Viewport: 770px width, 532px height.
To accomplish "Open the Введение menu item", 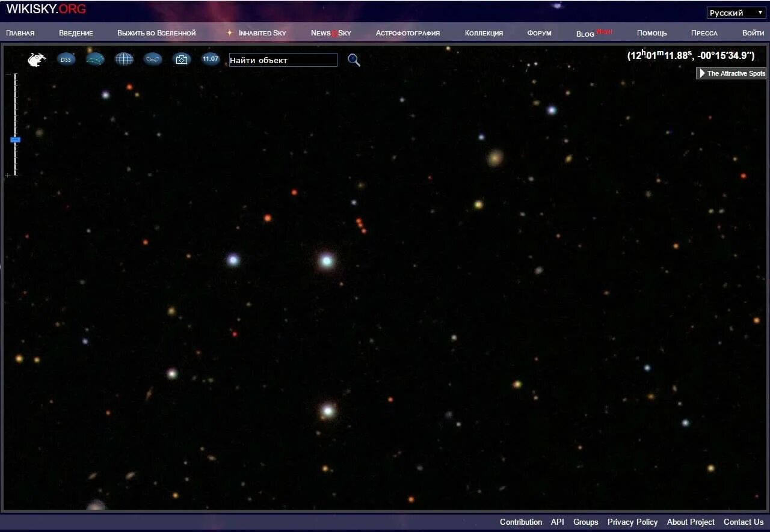I will click(76, 33).
